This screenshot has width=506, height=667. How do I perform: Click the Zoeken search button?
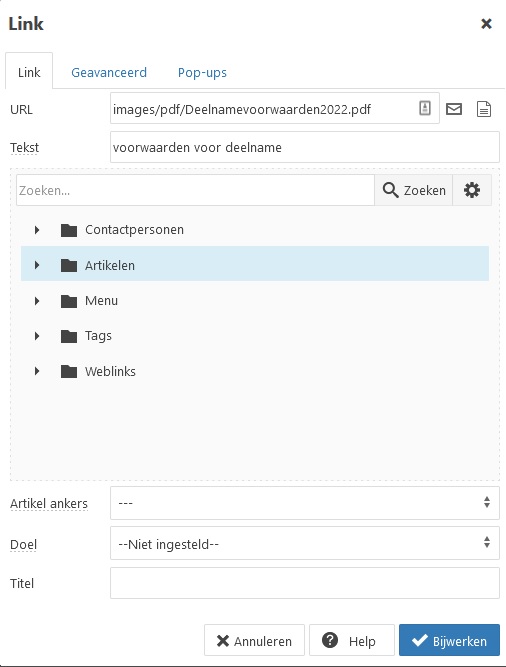(414, 190)
